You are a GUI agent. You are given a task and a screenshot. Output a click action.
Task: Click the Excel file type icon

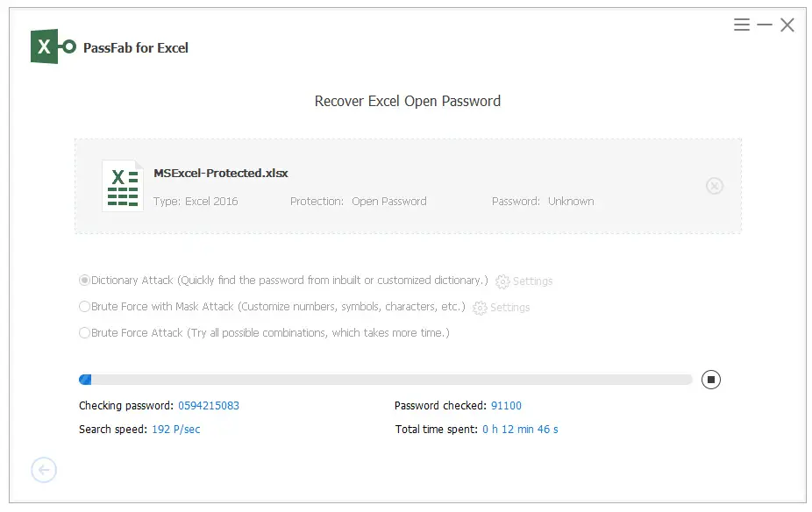(x=123, y=186)
